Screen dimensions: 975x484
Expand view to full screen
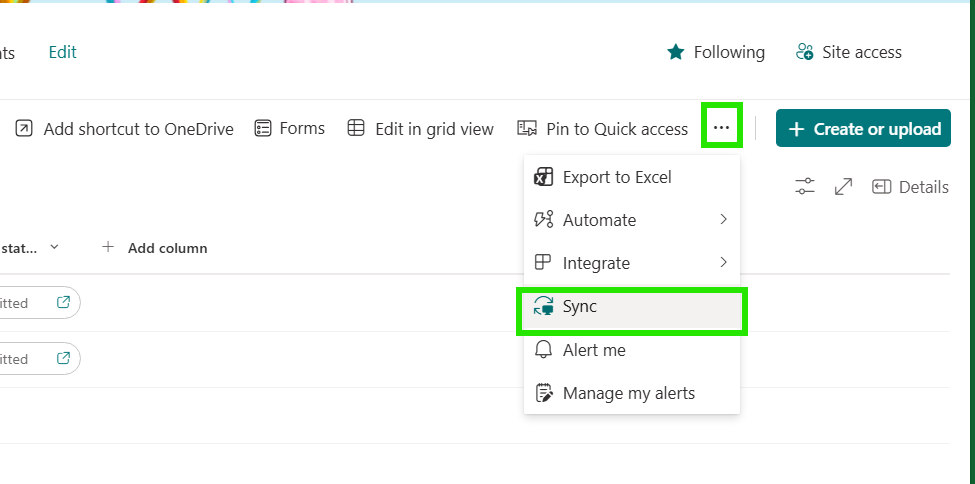[843, 187]
